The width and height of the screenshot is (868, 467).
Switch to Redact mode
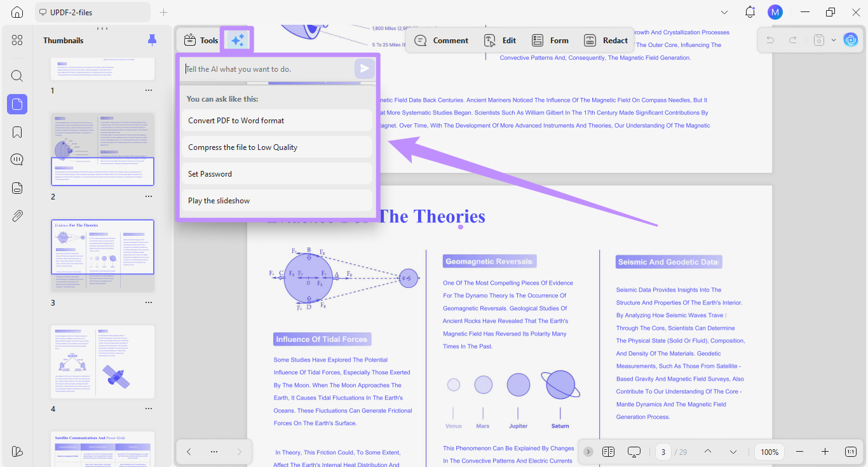click(606, 40)
